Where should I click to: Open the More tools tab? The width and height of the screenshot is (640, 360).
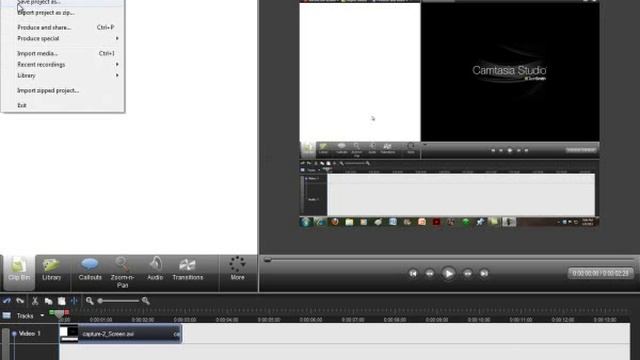tap(237, 269)
